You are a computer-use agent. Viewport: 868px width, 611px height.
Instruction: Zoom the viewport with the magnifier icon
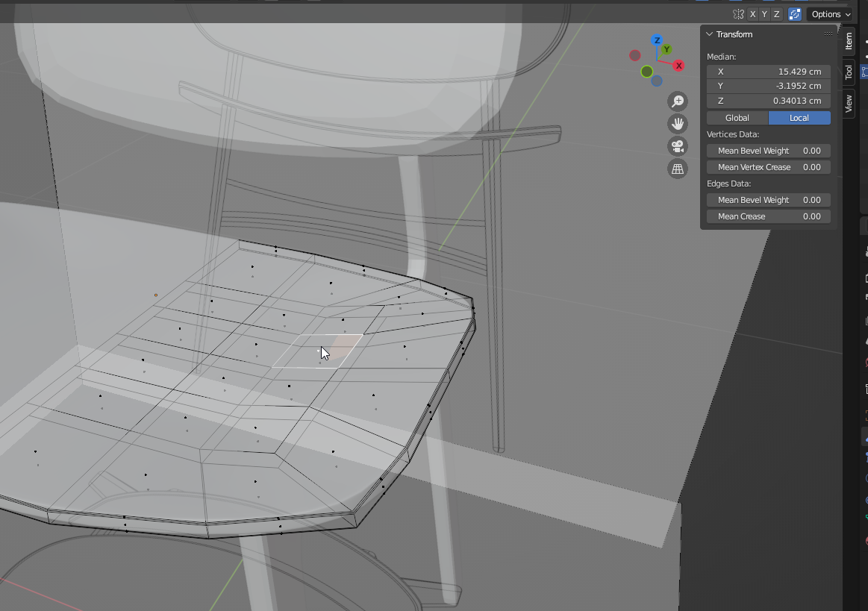pyautogui.click(x=678, y=101)
